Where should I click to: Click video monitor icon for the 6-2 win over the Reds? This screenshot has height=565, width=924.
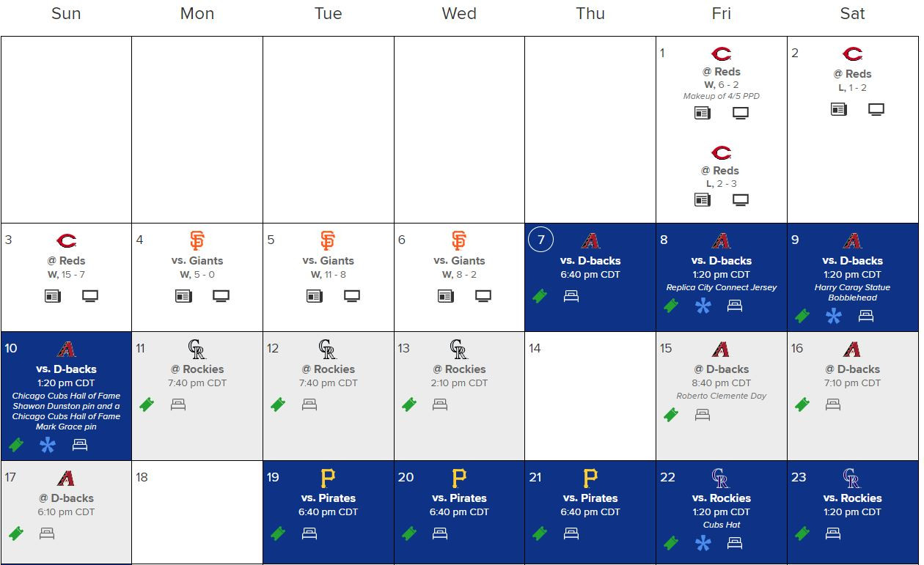click(x=741, y=113)
